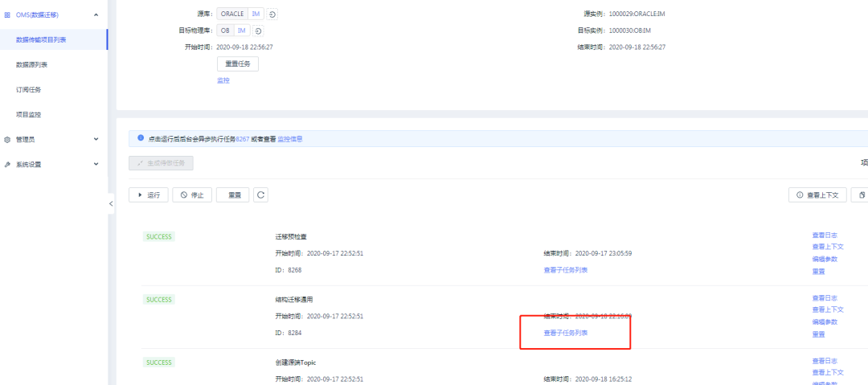
Task: Click the history icon next to OB IM
Action: (x=258, y=31)
